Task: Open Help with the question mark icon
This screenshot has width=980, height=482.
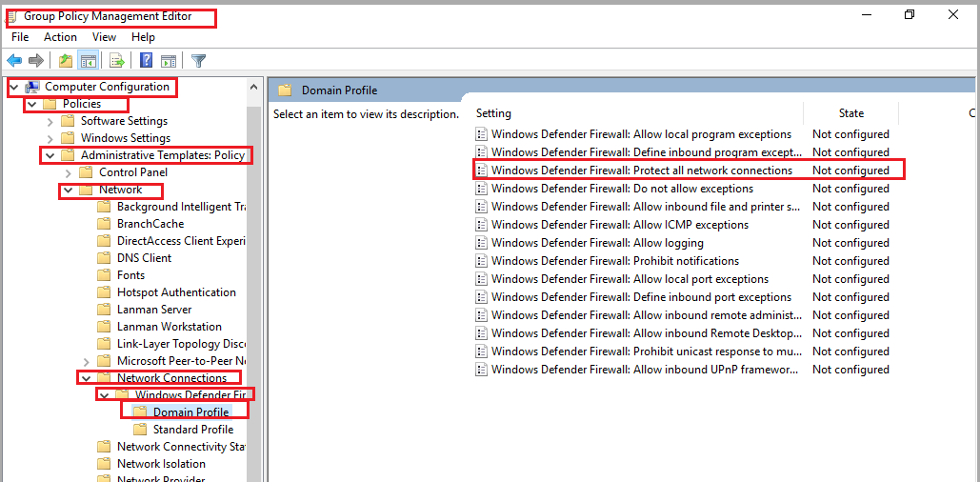Action: pos(147,61)
